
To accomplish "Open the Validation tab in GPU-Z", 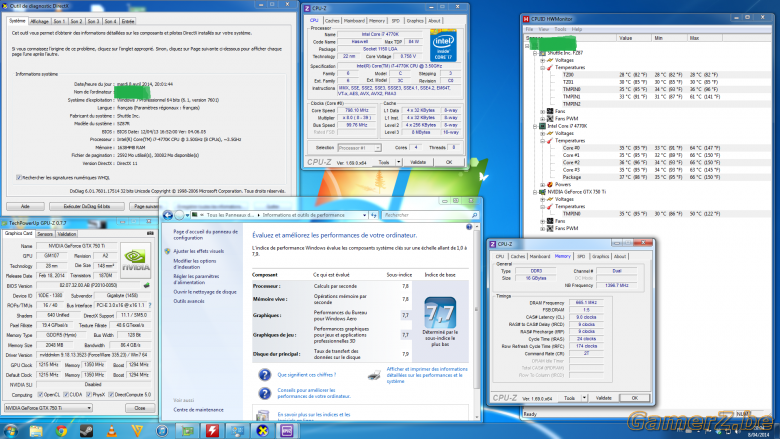I will [x=67, y=234].
